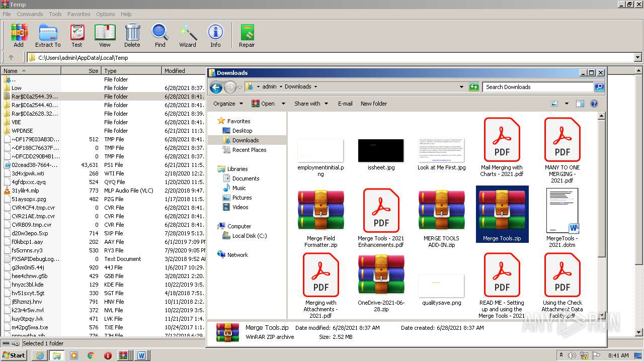Select Desktop under Favorites
This screenshot has height=362, width=644.
pos(242,131)
